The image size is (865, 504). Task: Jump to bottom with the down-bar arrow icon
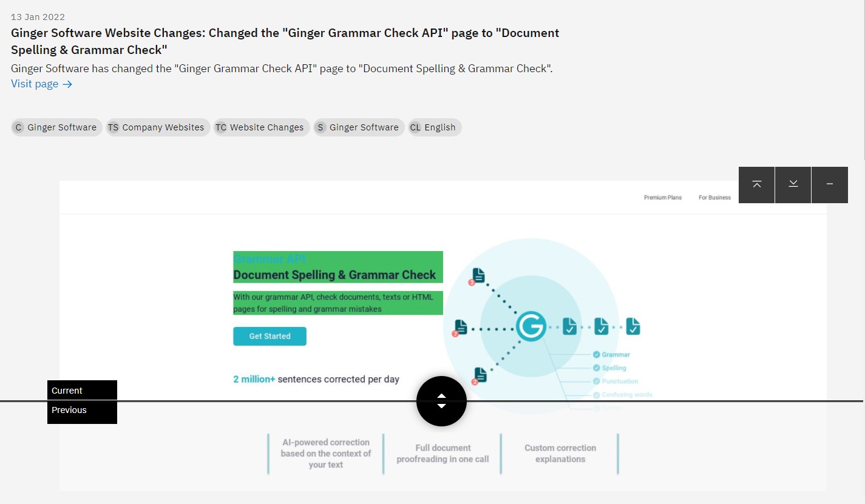(793, 184)
